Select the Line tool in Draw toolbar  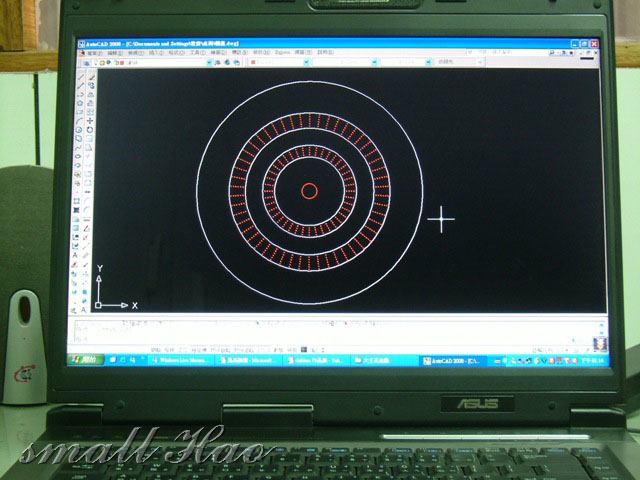80,75
